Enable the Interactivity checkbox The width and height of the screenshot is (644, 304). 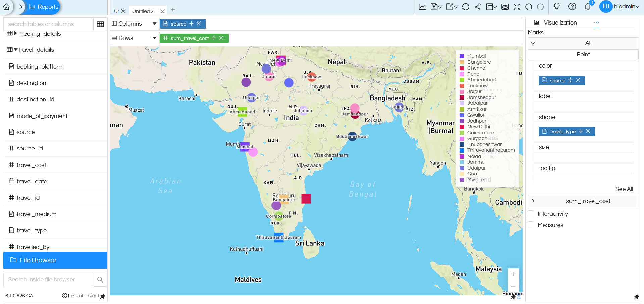click(531, 214)
